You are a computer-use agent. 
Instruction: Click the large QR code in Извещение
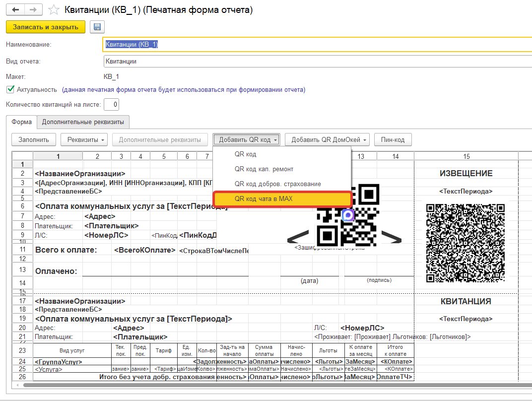(465, 242)
